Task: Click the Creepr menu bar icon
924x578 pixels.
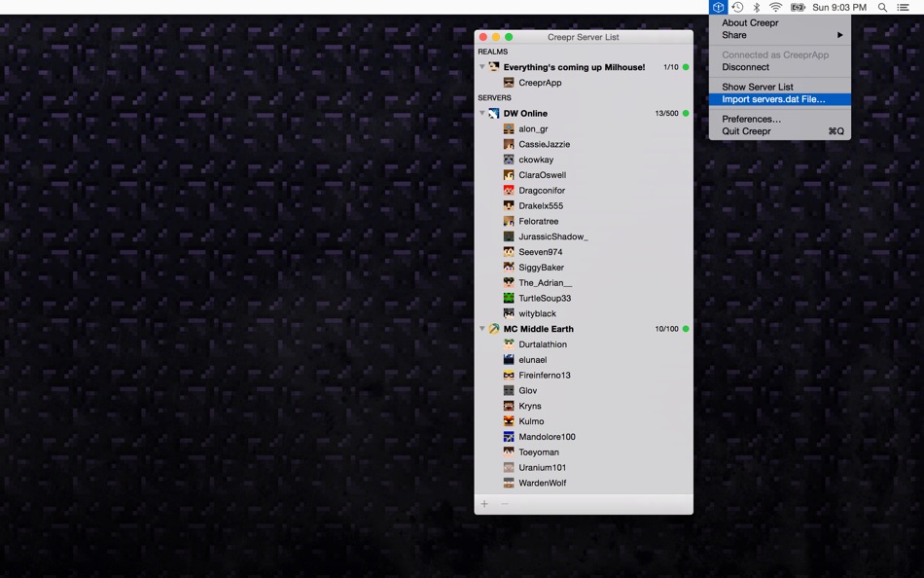Action: [x=718, y=7]
